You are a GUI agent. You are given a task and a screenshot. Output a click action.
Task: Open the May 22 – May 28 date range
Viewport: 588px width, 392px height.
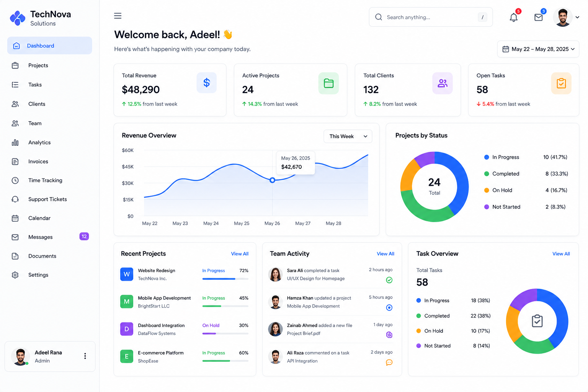(538, 49)
